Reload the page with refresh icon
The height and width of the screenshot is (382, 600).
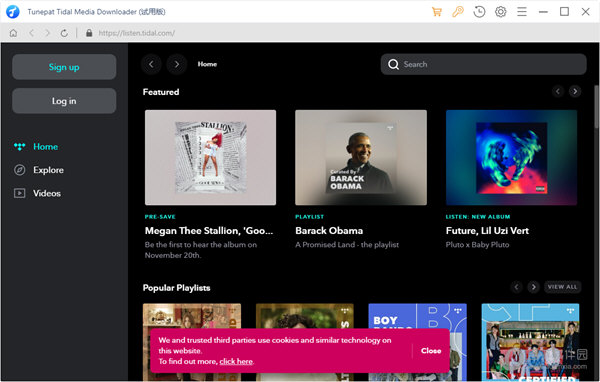[64, 33]
